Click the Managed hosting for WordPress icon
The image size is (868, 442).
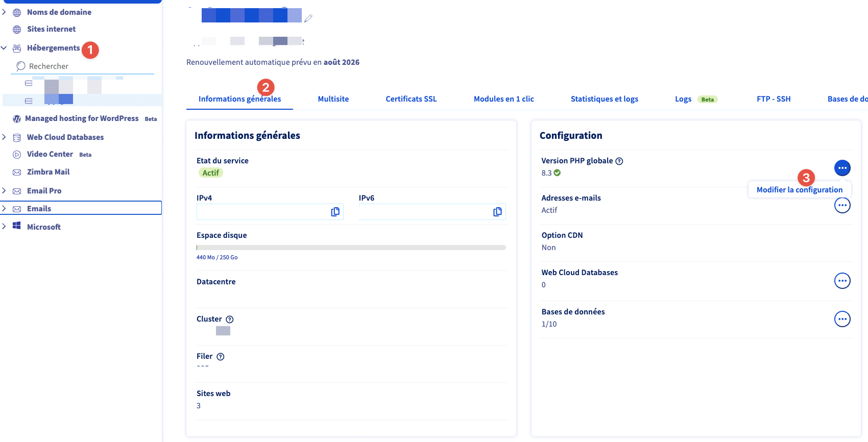[17, 119]
